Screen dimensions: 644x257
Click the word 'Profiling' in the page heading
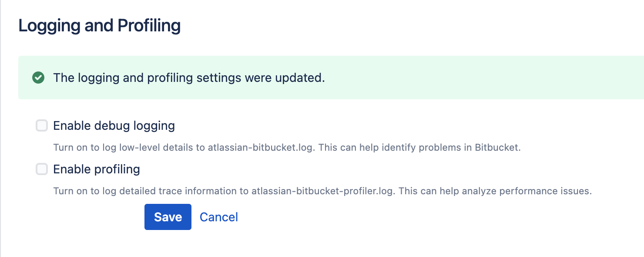coord(149,26)
